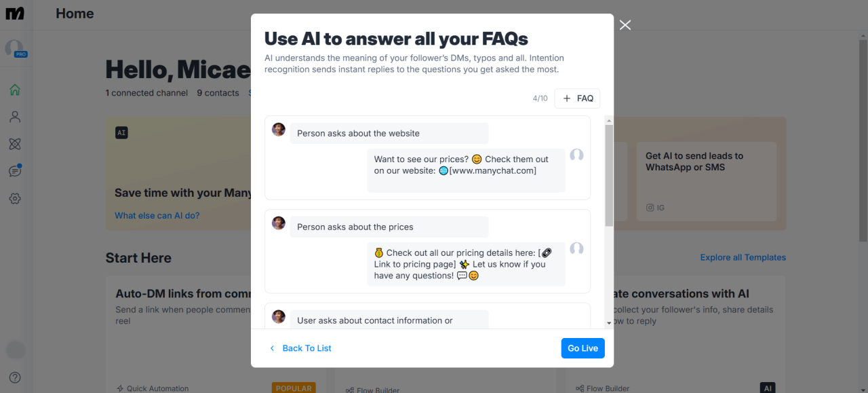Viewport: 868px width, 393px height.
Task: Click the Quick Automation icon at bottom left
Action: coord(121,388)
